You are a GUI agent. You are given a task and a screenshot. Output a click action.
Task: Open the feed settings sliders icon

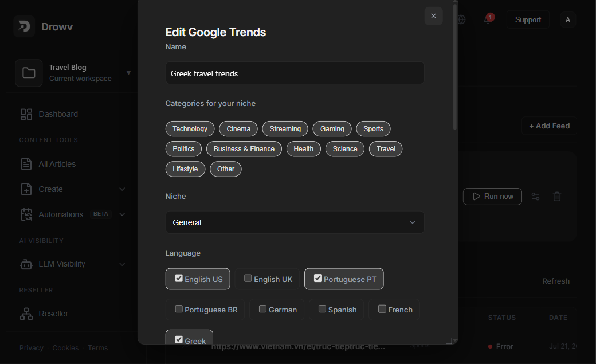click(535, 197)
